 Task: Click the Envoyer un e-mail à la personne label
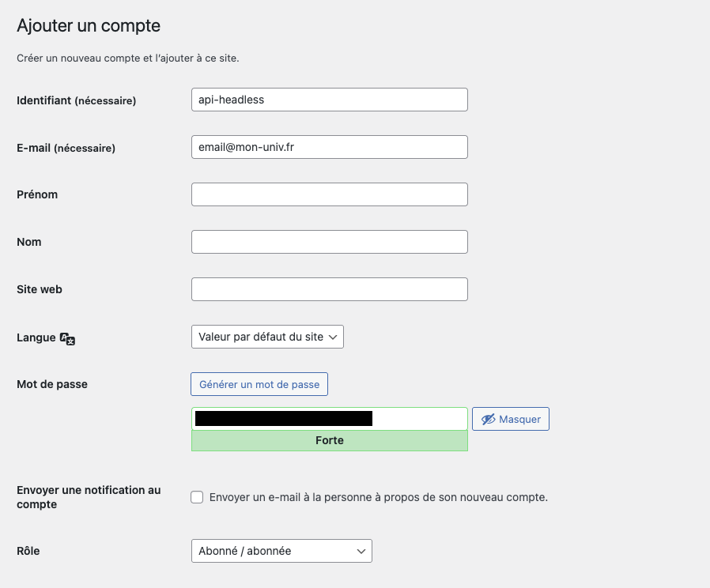click(x=379, y=497)
